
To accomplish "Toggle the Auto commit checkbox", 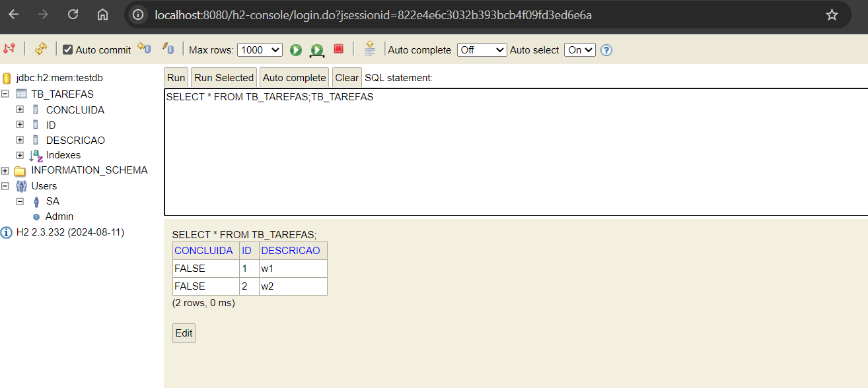I will 68,49.
